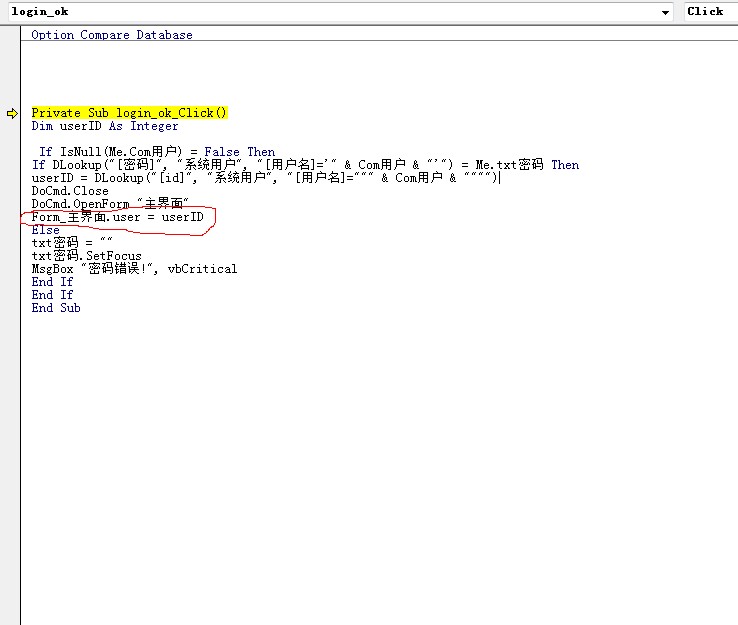Open the Click procedure dropdown
This screenshot has width=738, height=625.
point(711,12)
